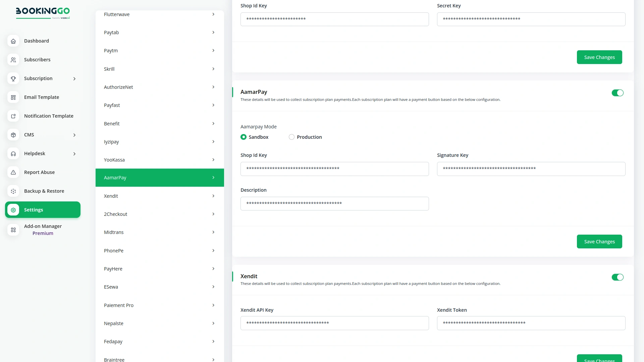Click the Sandbox radio selector
This screenshot has width=644, height=362.
point(244,137)
